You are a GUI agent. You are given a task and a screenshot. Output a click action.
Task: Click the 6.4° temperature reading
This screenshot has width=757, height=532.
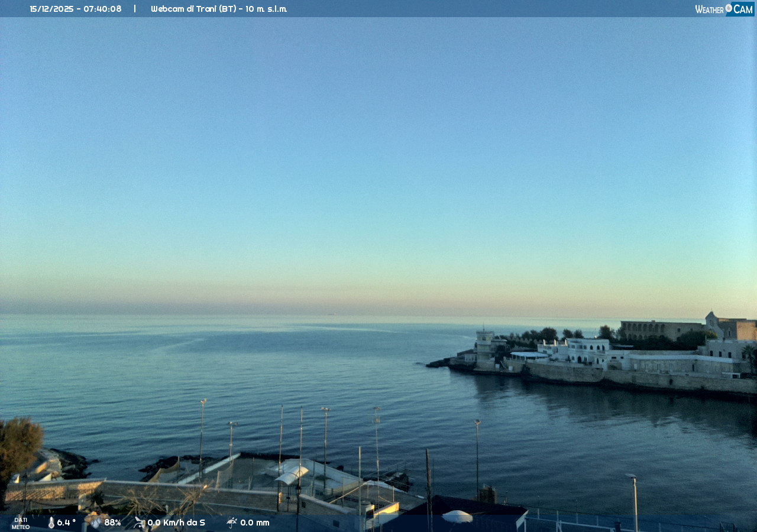click(x=66, y=523)
